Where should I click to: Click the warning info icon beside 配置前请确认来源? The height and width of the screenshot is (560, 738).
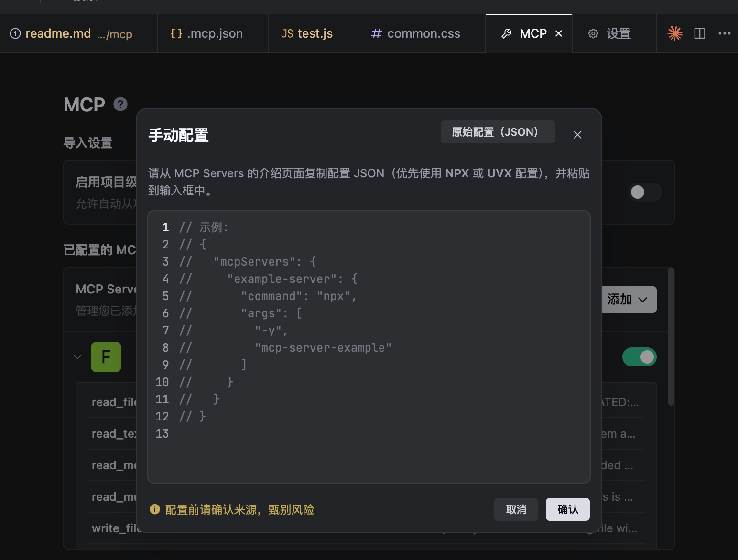click(154, 509)
